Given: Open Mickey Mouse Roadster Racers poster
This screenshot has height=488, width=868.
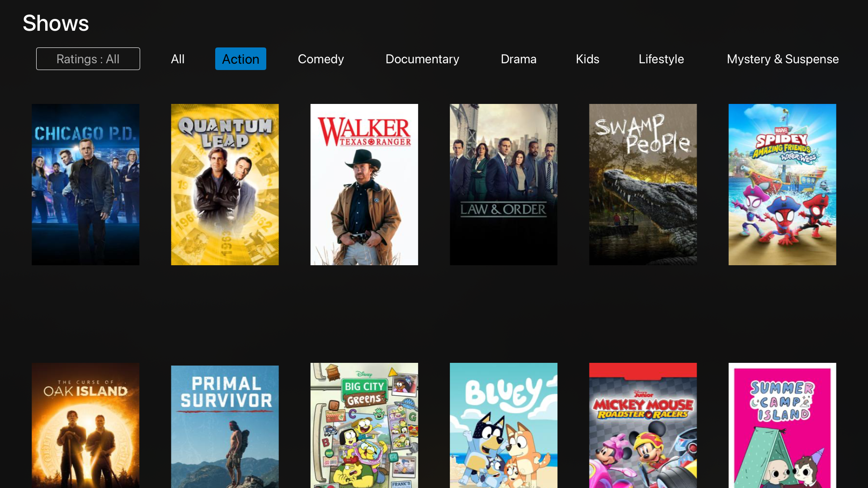Looking at the screenshot, I should coord(643,425).
